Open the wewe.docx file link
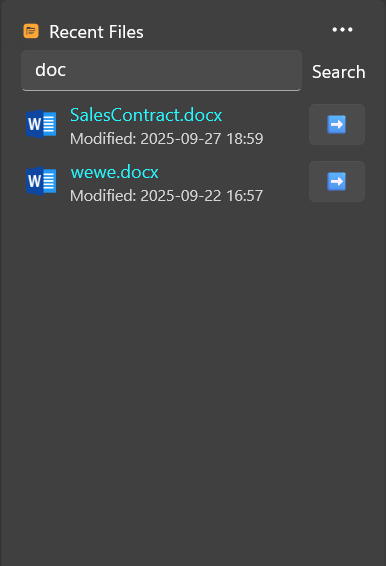The width and height of the screenshot is (386, 566). tap(114, 172)
